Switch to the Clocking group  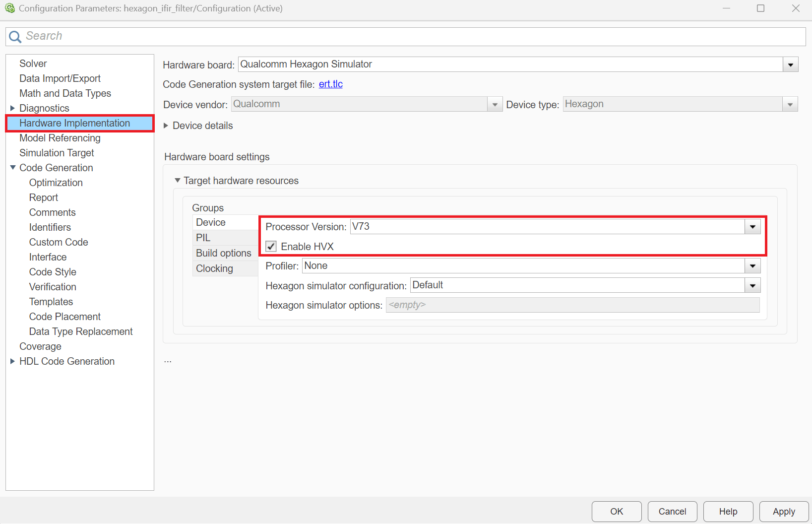coord(214,268)
